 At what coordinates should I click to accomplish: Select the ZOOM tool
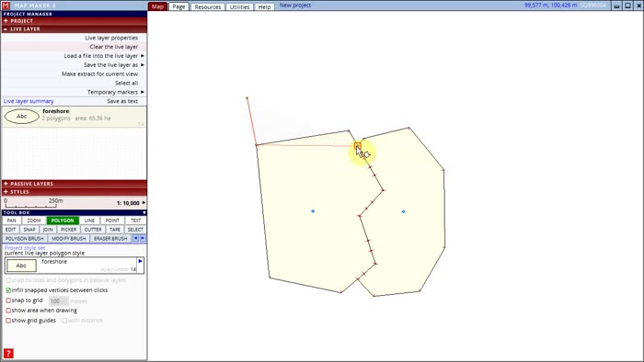click(x=34, y=221)
